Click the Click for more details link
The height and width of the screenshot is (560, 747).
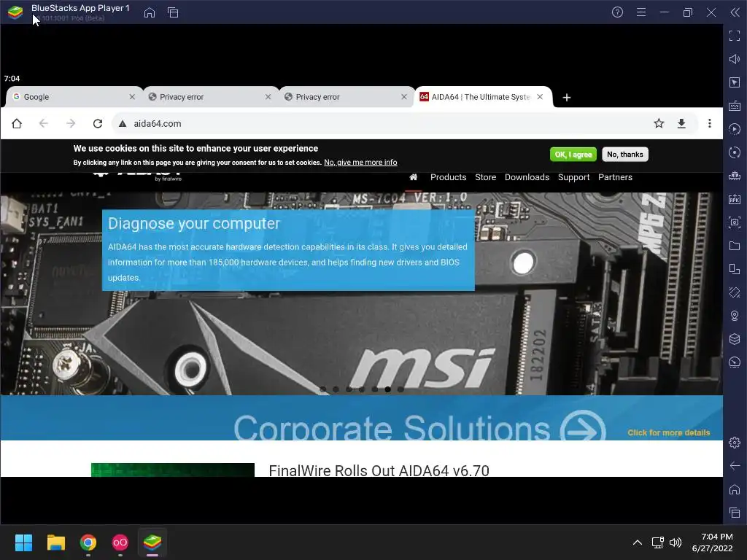tap(668, 433)
